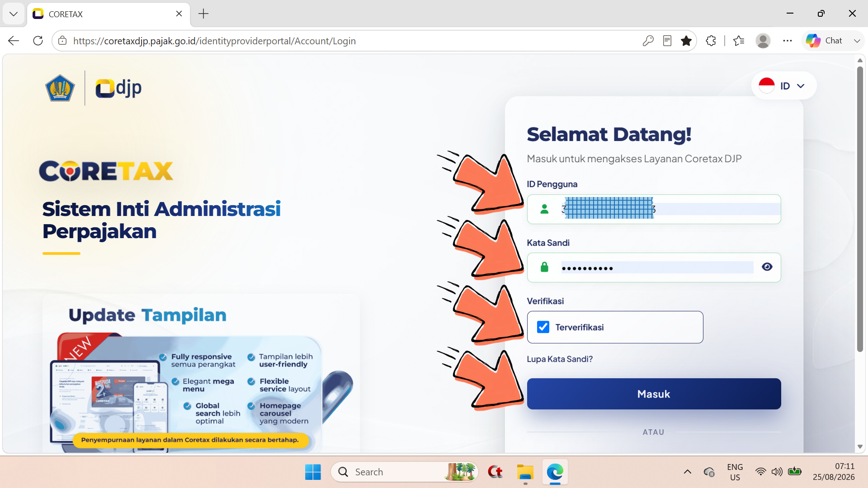Screen dimensions: 868x488
Task: Click the battery status tray icon
Action: [794, 472]
